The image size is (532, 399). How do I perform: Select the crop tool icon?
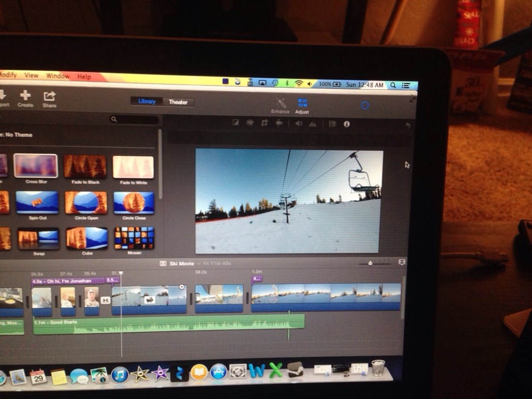(264, 123)
